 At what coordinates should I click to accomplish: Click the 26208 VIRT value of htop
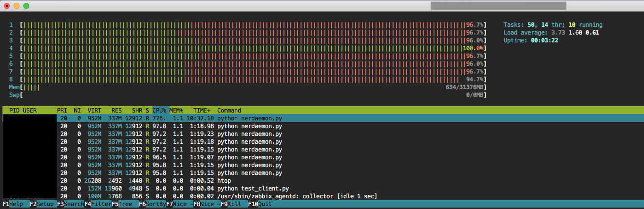(x=93, y=181)
